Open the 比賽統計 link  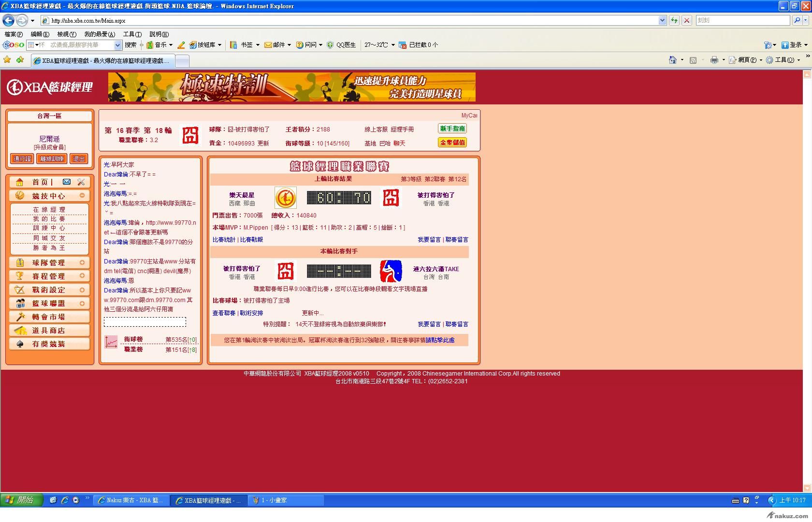[224, 240]
